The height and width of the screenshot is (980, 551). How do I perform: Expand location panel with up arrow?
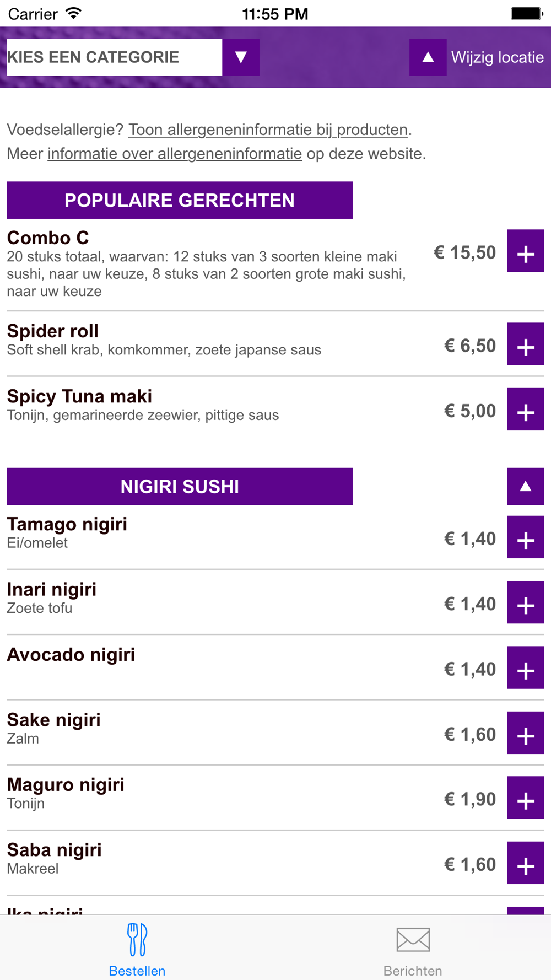coord(428,57)
